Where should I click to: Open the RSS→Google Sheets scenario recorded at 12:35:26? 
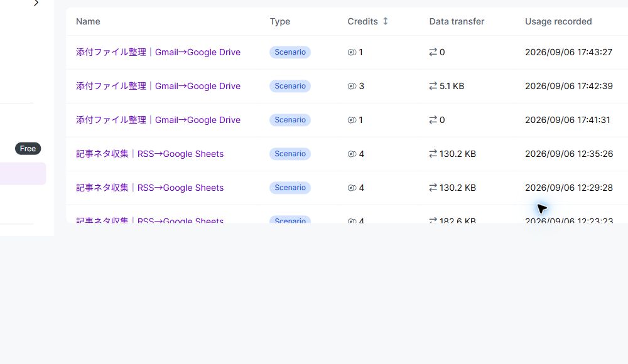150,154
